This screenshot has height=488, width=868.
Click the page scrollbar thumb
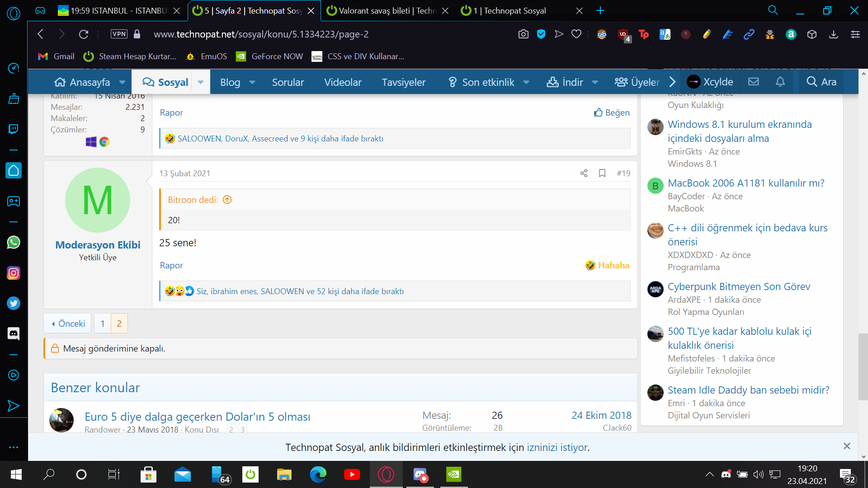(x=863, y=366)
